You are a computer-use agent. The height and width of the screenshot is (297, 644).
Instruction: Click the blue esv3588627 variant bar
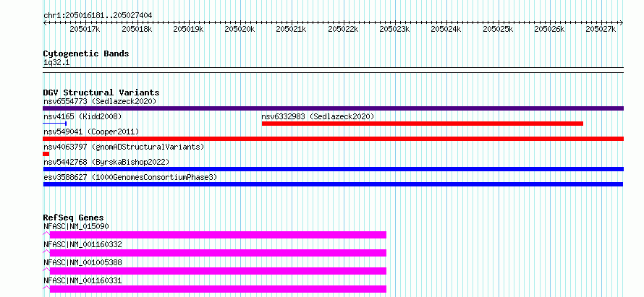(333, 184)
